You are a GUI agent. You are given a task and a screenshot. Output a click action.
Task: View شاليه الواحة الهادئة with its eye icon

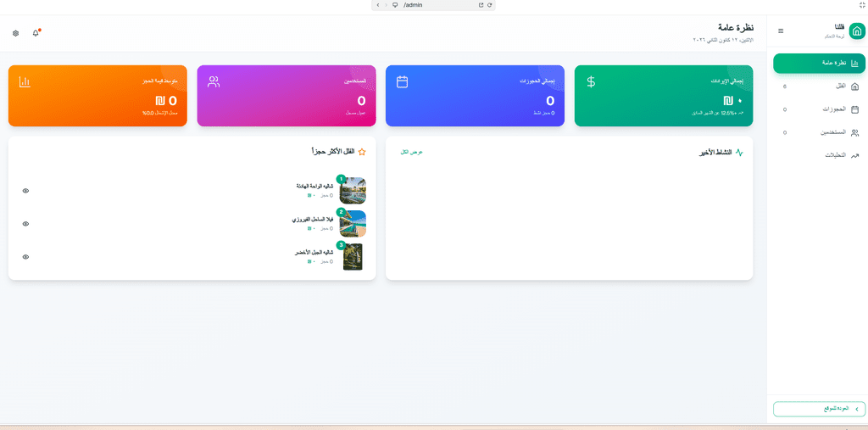25,191
